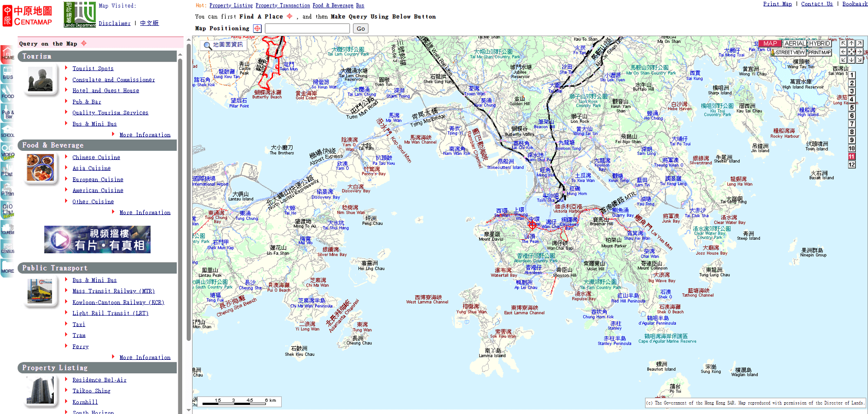Image resolution: width=868 pixels, height=414 pixels.
Task: Expand More Information under Food & Beverage
Action: click(145, 212)
